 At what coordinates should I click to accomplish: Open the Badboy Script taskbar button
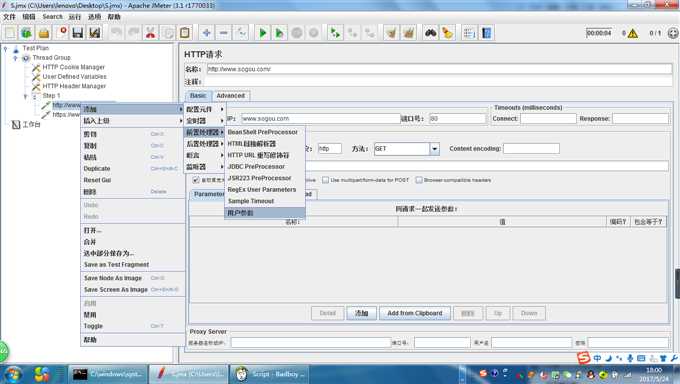tap(270, 374)
